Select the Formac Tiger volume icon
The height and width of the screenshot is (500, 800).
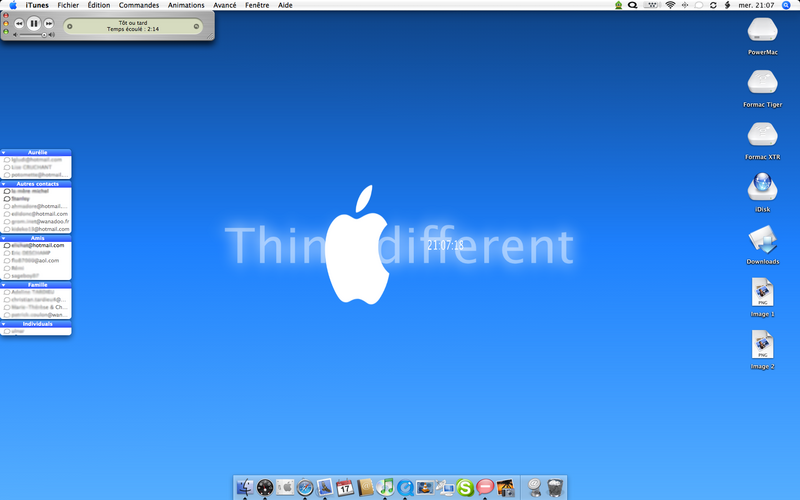tap(762, 83)
